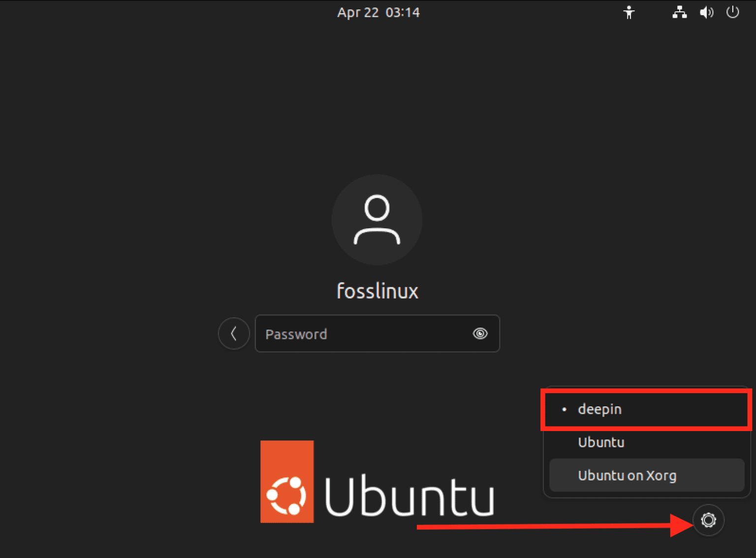Click the fosslinux username label
756x558 pixels.
(377, 290)
